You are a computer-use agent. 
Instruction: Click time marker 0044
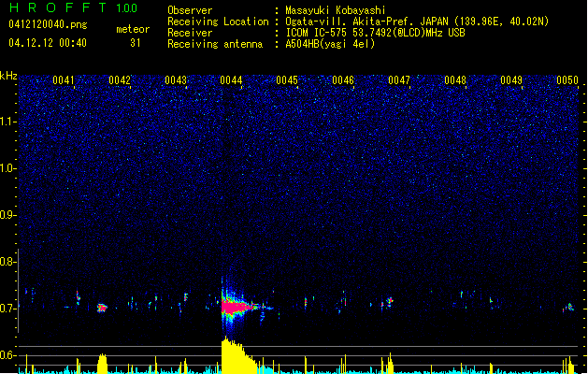click(x=231, y=80)
